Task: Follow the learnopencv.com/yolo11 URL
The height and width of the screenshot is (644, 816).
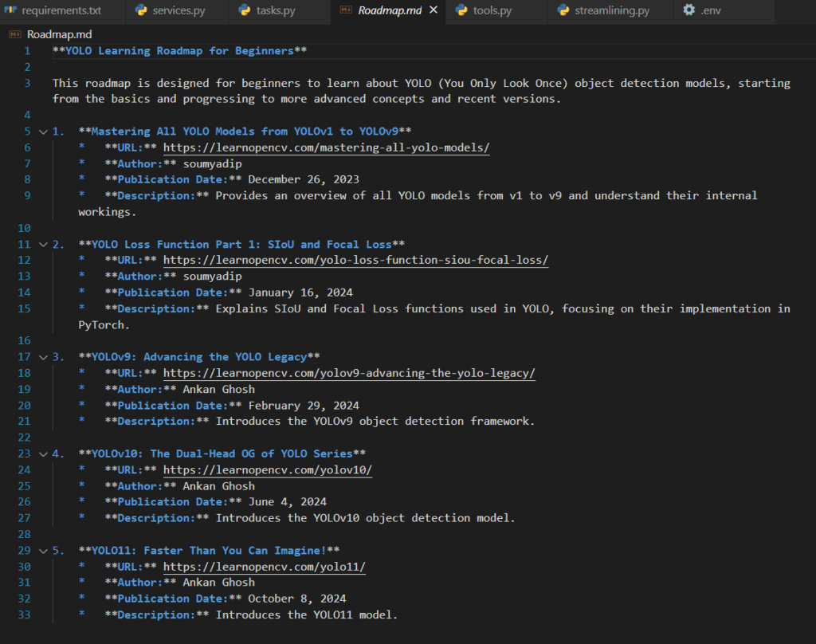Action: click(264, 567)
